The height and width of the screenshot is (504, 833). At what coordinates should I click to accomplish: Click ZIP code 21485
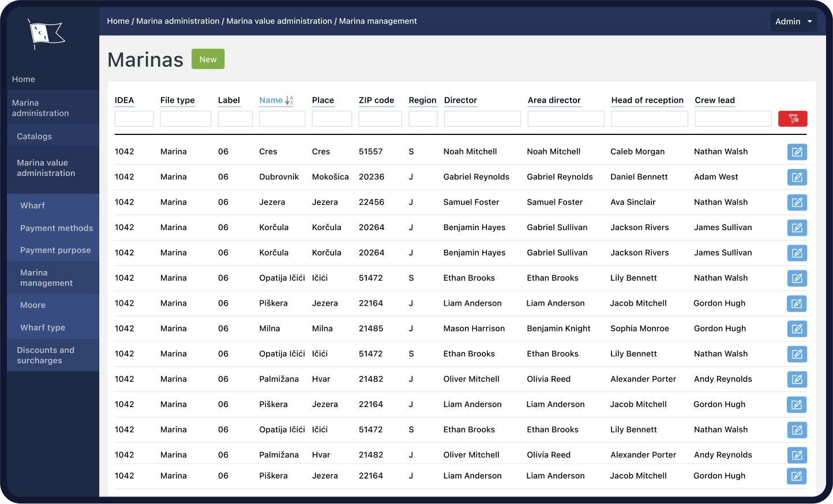pos(371,329)
